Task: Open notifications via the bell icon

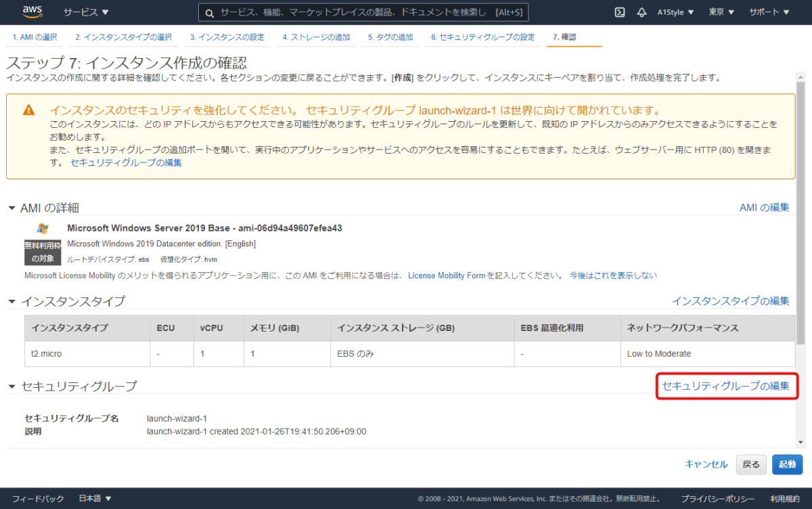Action: [x=641, y=12]
